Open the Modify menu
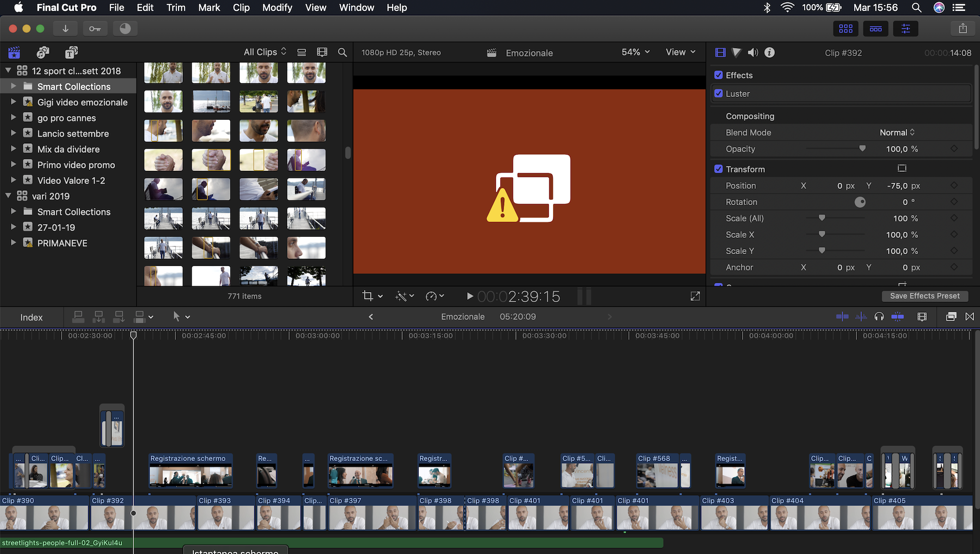 click(x=277, y=8)
